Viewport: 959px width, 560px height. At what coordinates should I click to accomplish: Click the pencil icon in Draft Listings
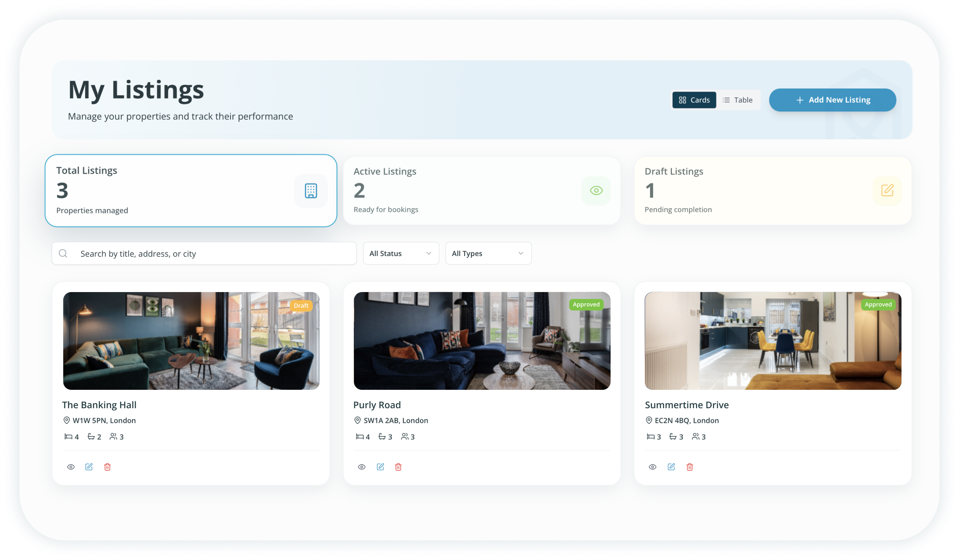pos(887,190)
